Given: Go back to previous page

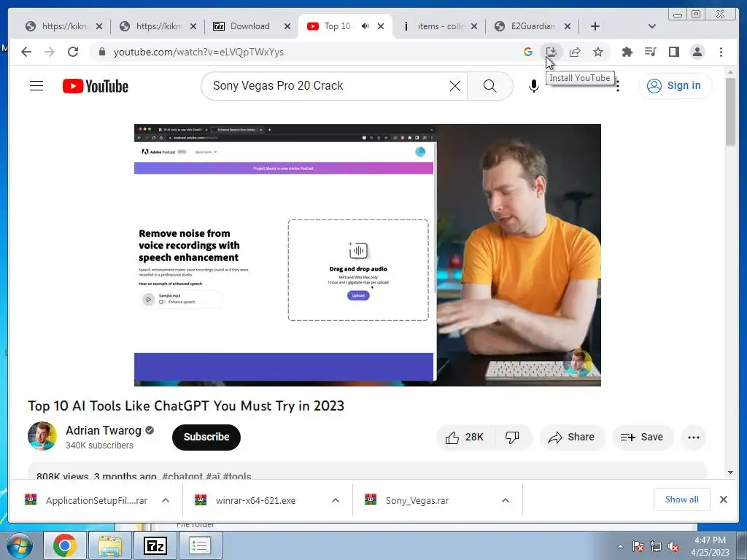Looking at the screenshot, I should tap(26, 52).
